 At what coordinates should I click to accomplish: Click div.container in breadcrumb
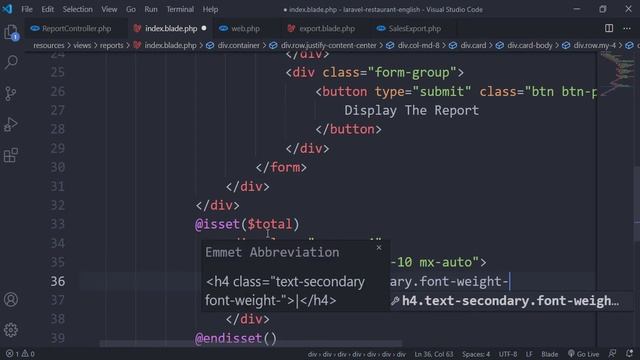(x=238, y=45)
